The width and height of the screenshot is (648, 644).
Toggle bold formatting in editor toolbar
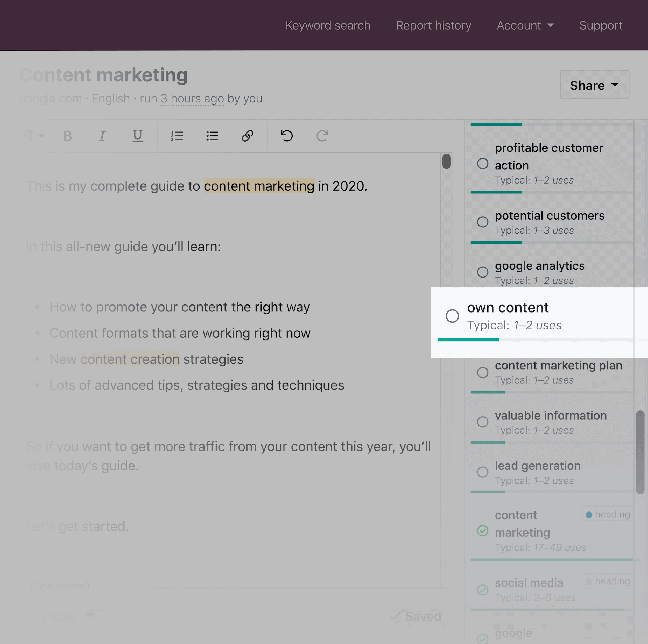coord(67,136)
